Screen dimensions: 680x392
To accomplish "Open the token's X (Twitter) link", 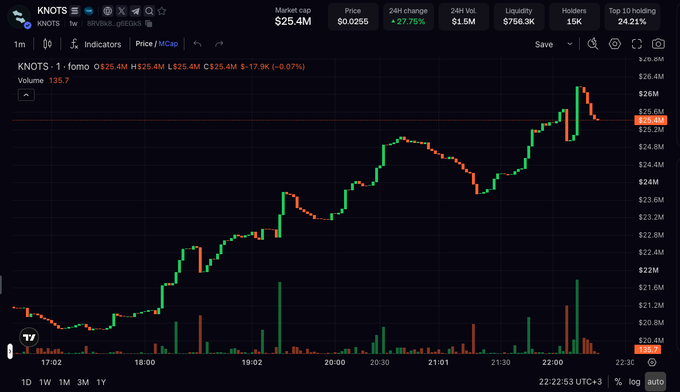I will [121, 11].
